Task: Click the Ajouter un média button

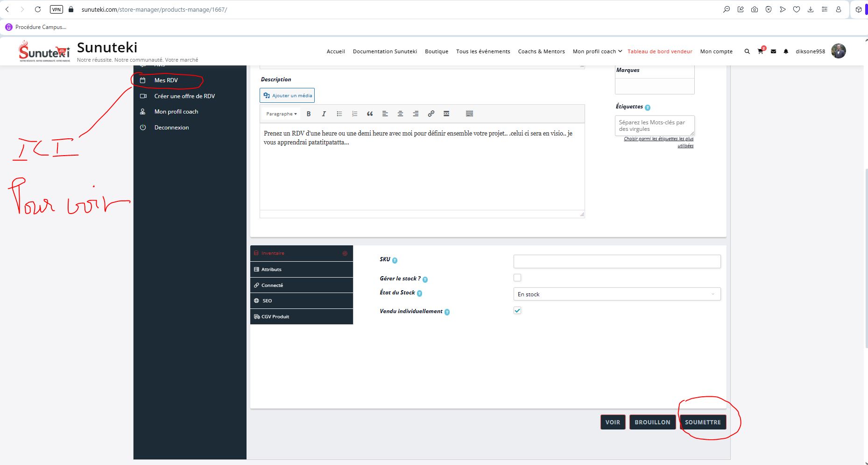Action: pos(287,95)
